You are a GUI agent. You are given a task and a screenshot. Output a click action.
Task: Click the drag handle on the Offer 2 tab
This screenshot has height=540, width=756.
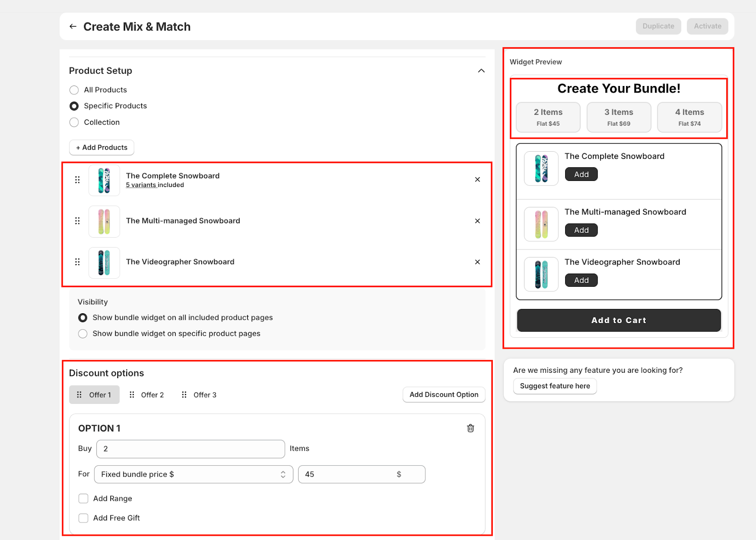[132, 395]
